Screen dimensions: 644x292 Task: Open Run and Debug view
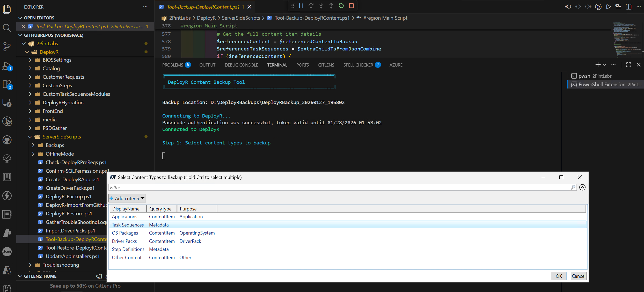(x=7, y=66)
